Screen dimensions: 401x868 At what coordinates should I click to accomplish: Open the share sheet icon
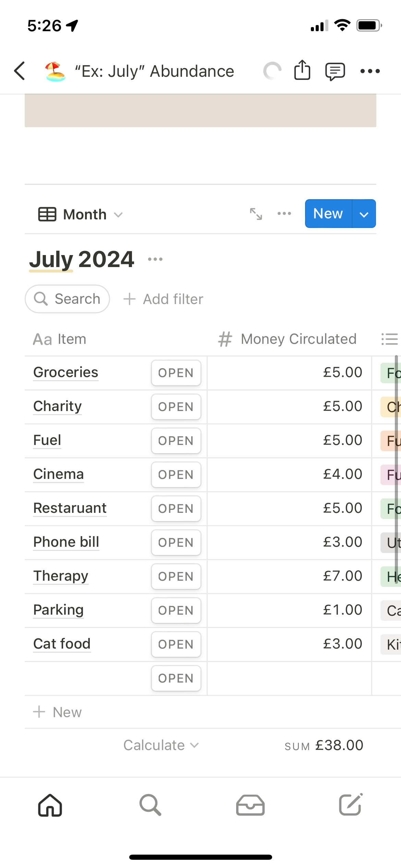[x=302, y=70]
